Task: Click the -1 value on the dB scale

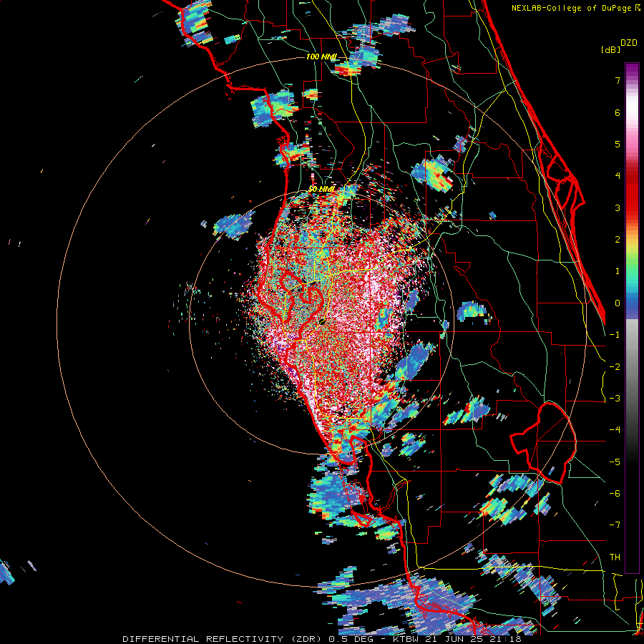Action: pos(615,335)
